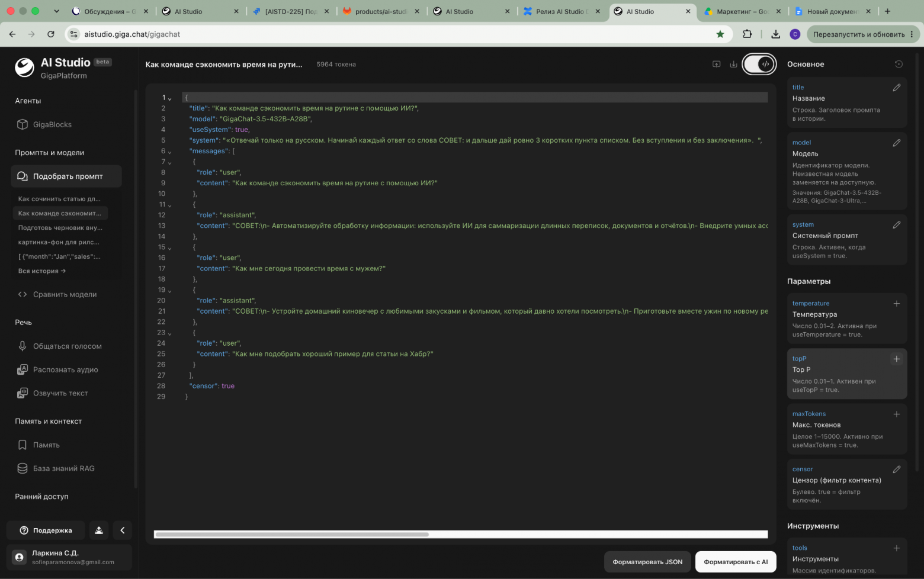Viewport: 924px width, 579px height.
Task: Open the tab list dropdown arrow
Action: (56, 11)
